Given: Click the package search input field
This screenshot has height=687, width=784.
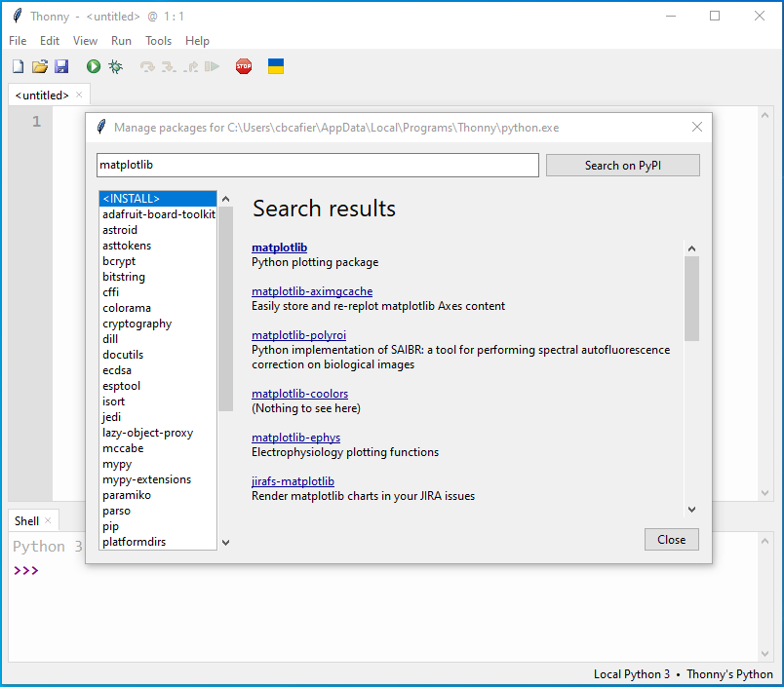Looking at the screenshot, I should (x=317, y=166).
